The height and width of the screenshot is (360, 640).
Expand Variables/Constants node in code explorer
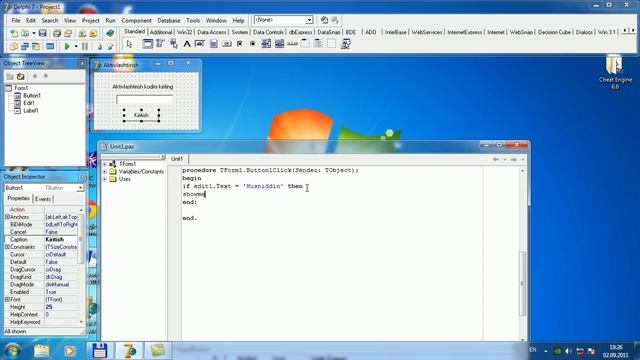(105, 172)
